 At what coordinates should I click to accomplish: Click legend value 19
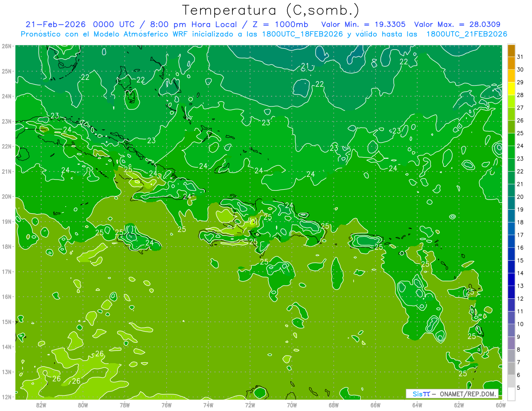pyautogui.click(x=520, y=209)
